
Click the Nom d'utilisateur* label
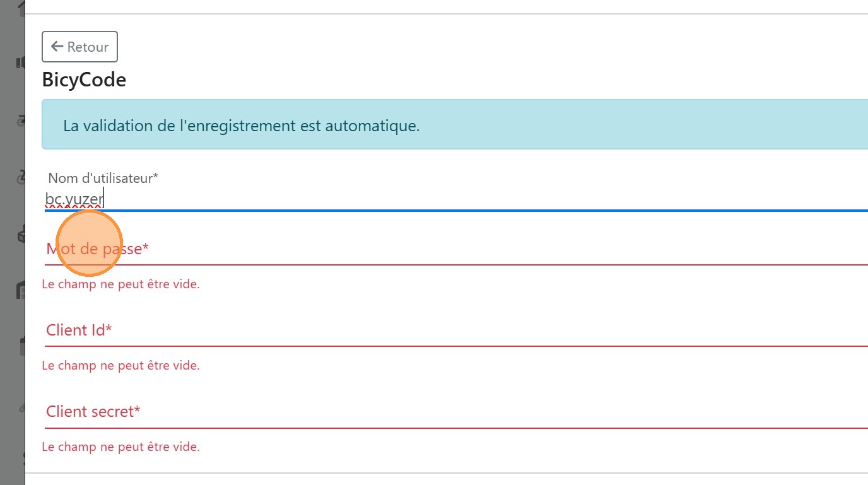click(103, 178)
